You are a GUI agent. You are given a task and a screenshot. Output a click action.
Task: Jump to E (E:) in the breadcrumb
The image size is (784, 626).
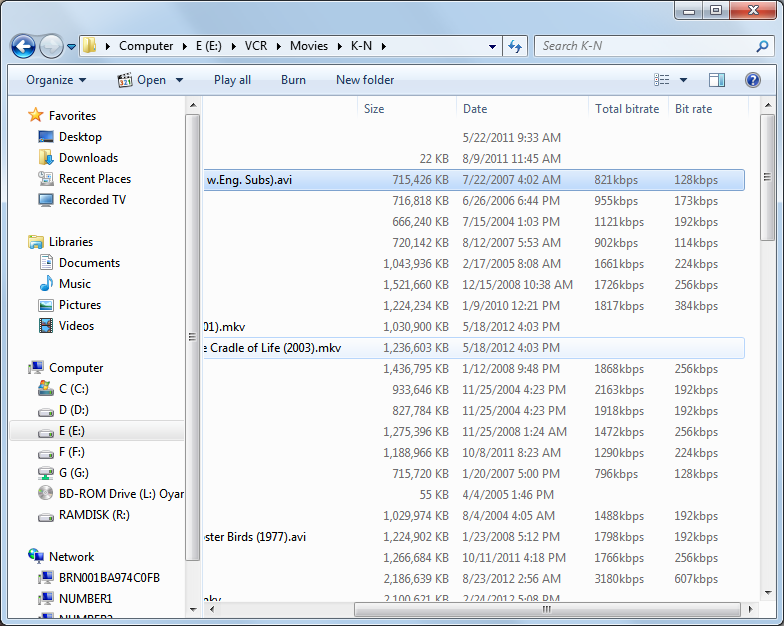coord(208,46)
